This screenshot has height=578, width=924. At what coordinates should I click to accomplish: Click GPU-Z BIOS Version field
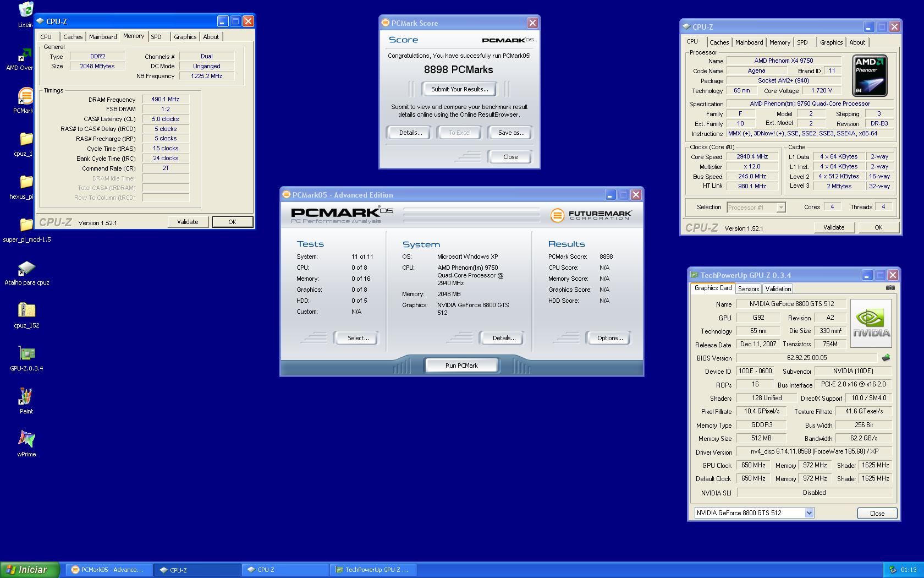(x=807, y=358)
